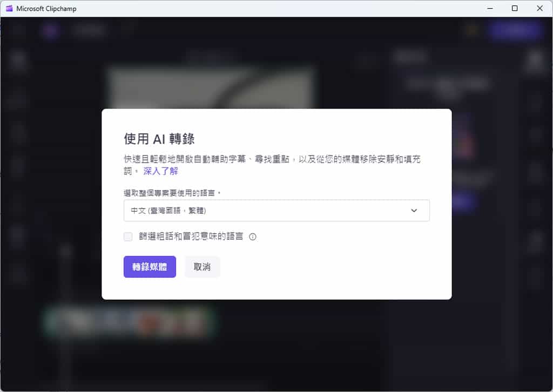This screenshot has width=553, height=392.
Task: Maximize the Microsoft Clipchamp window
Action: tap(515, 9)
